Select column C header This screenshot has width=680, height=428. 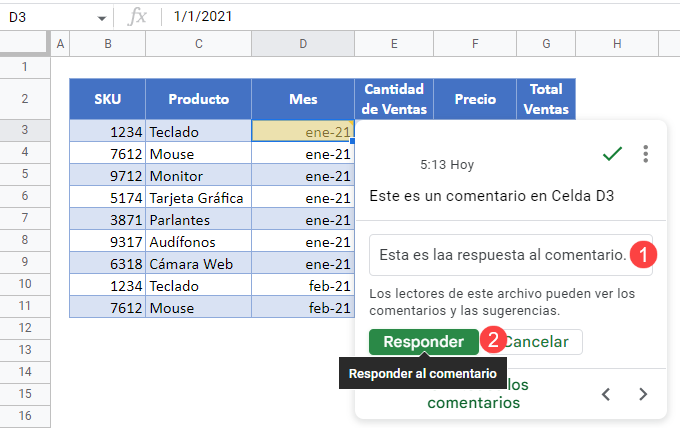[x=199, y=44]
